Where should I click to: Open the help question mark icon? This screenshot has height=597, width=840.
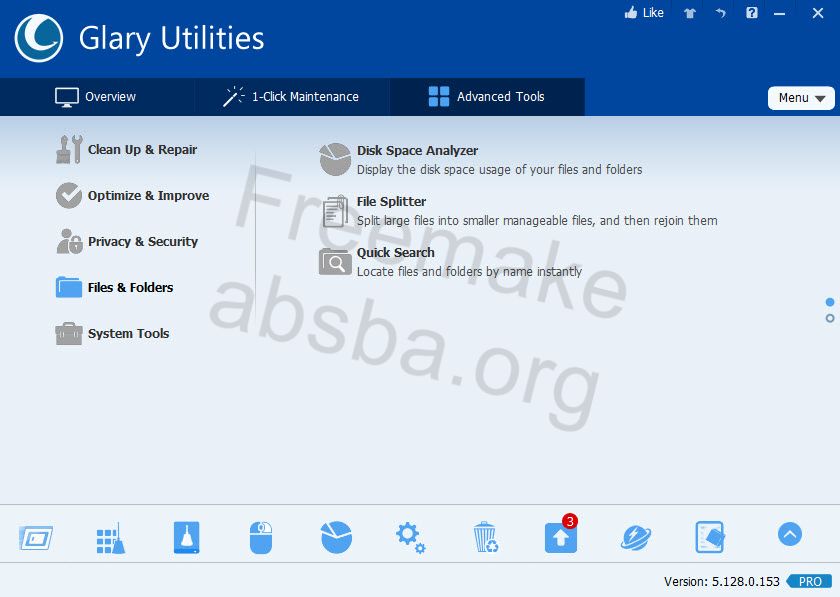tap(752, 13)
